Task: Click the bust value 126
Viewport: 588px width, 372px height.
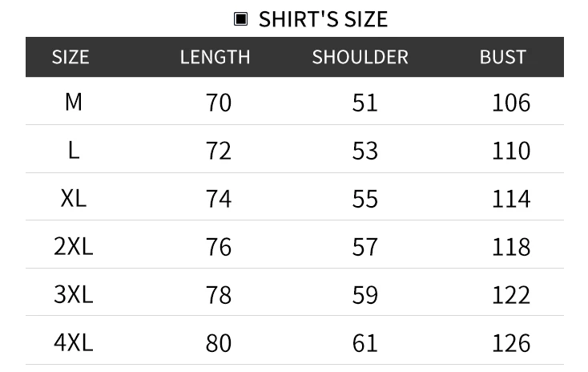Action: click(x=511, y=343)
